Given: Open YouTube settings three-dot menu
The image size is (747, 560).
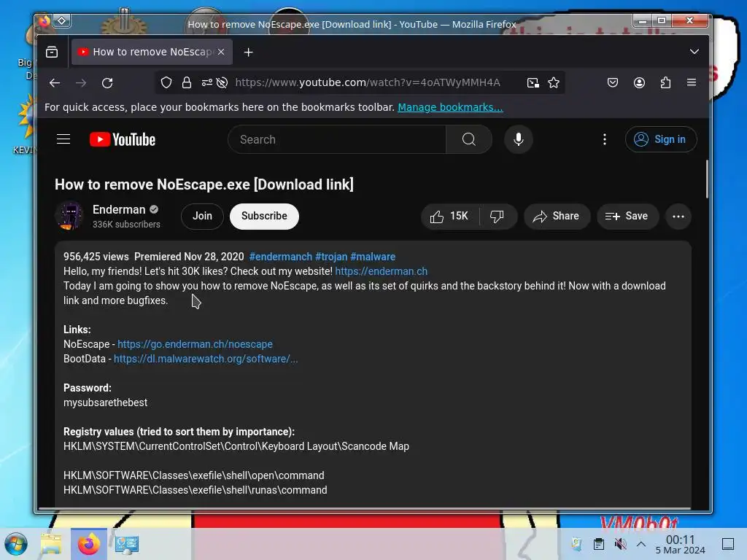Looking at the screenshot, I should [x=605, y=139].
